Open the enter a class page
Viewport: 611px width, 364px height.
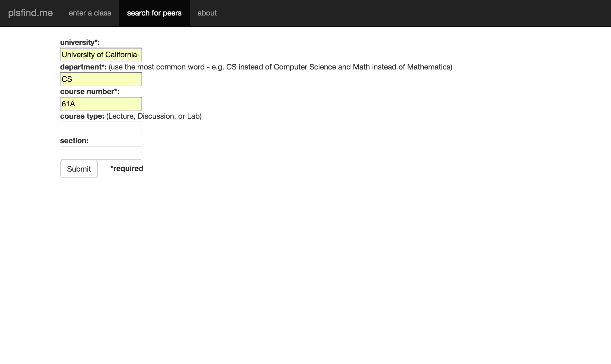[x=90, y=13]
